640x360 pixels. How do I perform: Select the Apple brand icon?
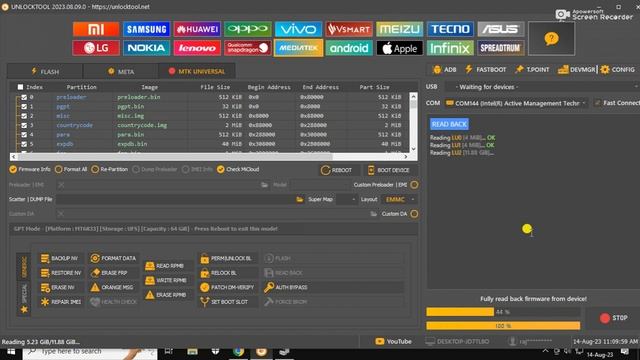pos(400,48)
